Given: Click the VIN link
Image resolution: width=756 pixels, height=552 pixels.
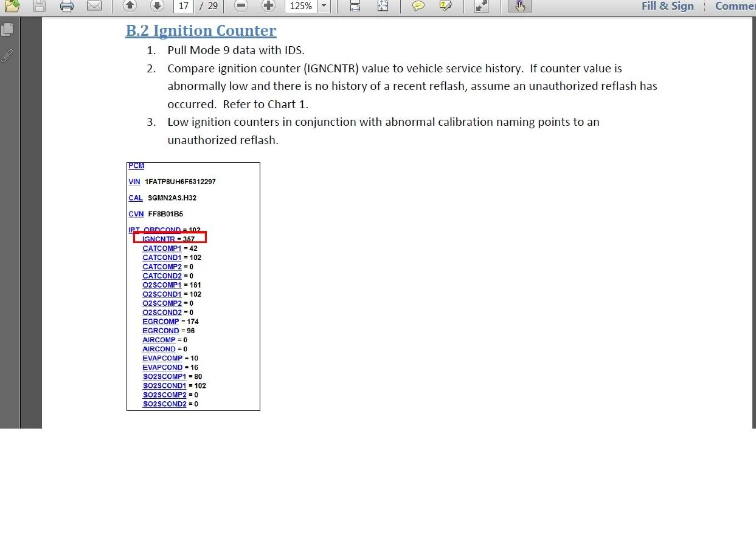Looking at the screenshot, I should (x=134, y=182).
